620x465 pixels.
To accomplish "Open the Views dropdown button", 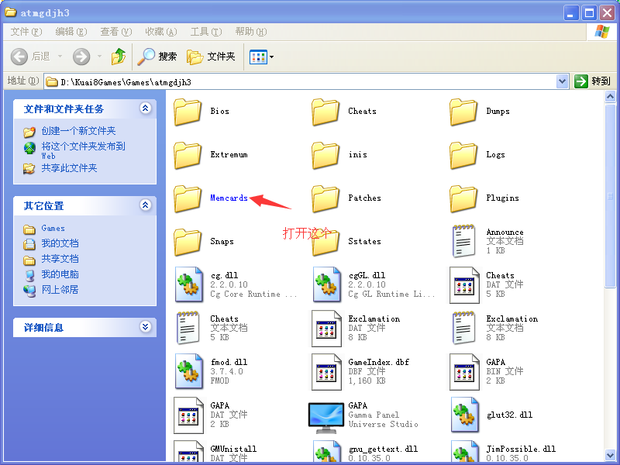I will tap(260, 56).
